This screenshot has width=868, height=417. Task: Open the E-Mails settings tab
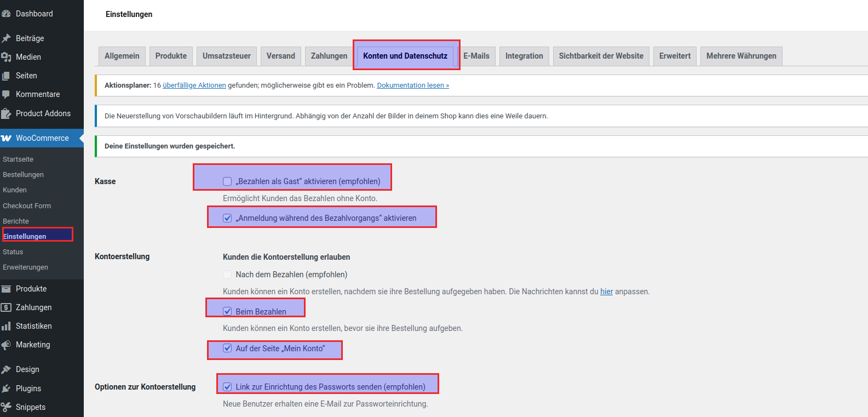476,56
